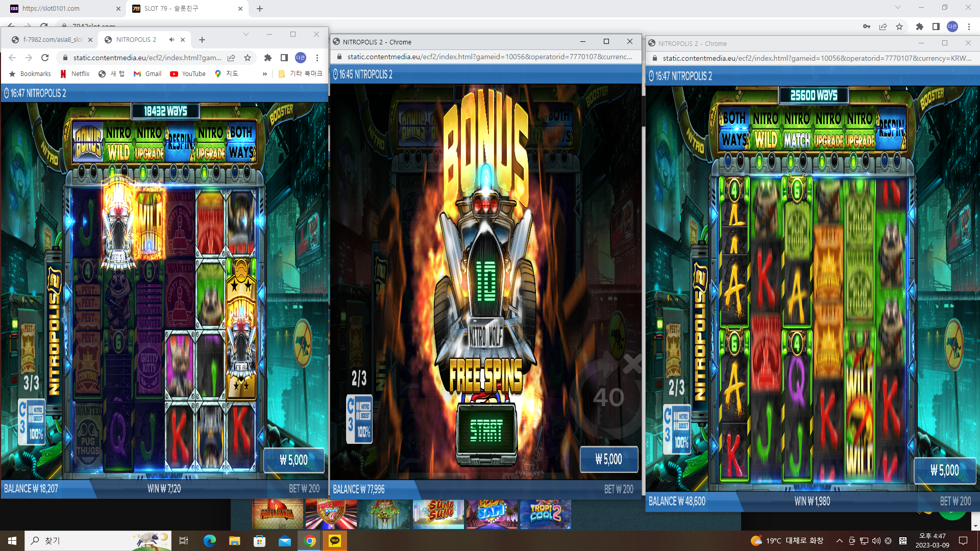The width and height of the screenshot is (980, 551).
Task: Toggle the side panel in left window
Action: pyautogui.click(x=284, y=58)
